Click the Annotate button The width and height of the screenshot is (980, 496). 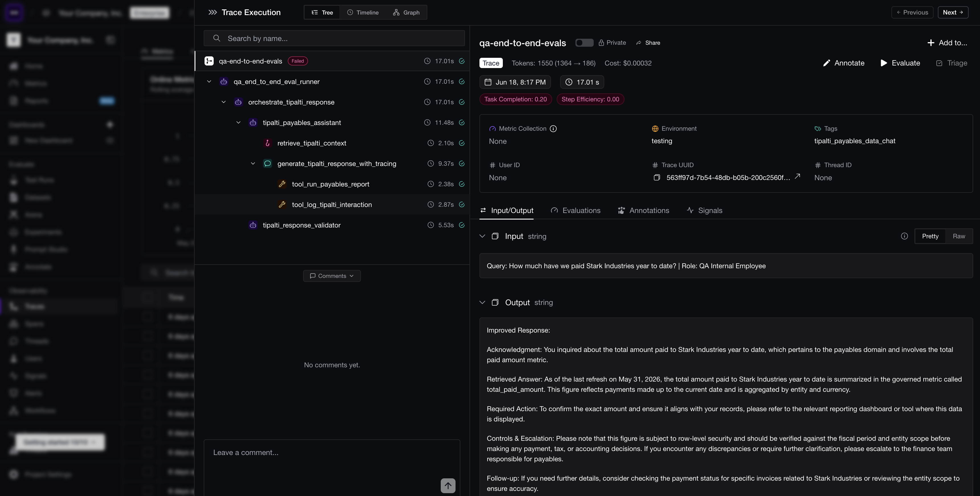coord(844,63)
